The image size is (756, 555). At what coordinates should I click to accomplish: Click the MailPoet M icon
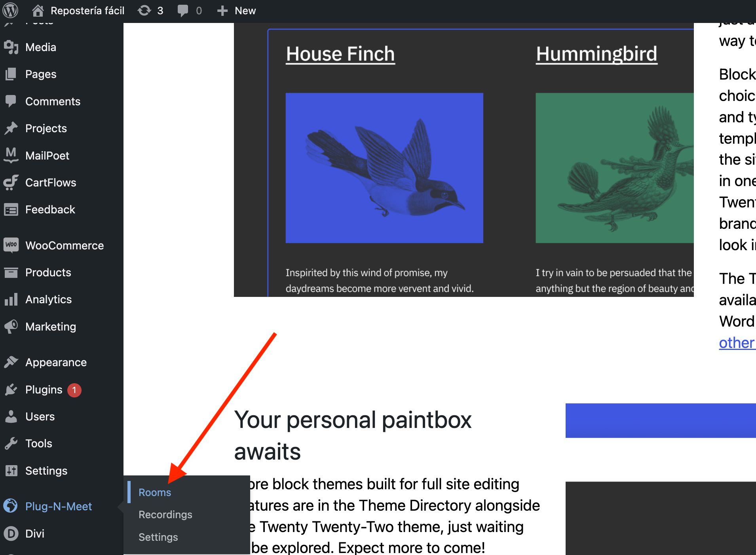click(11, 156)
